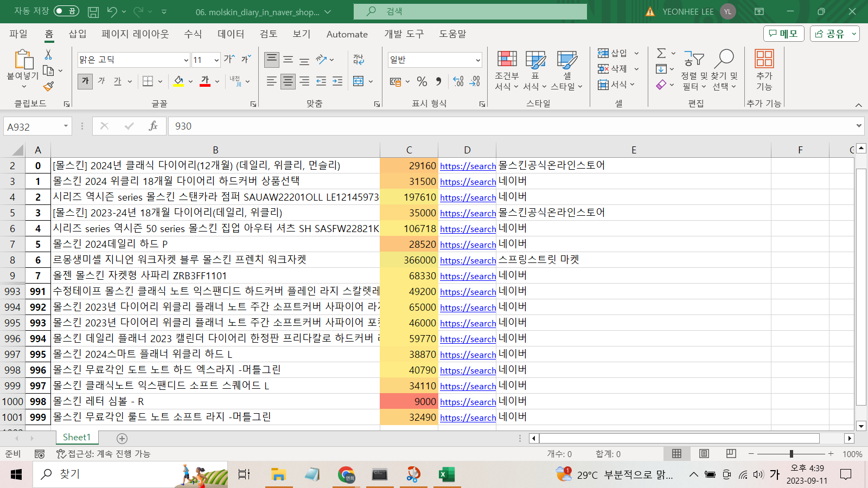Viewport: 868px width, 488px height.
Task: Apply fill color to selected cells
Action: (x=178, y=80)
